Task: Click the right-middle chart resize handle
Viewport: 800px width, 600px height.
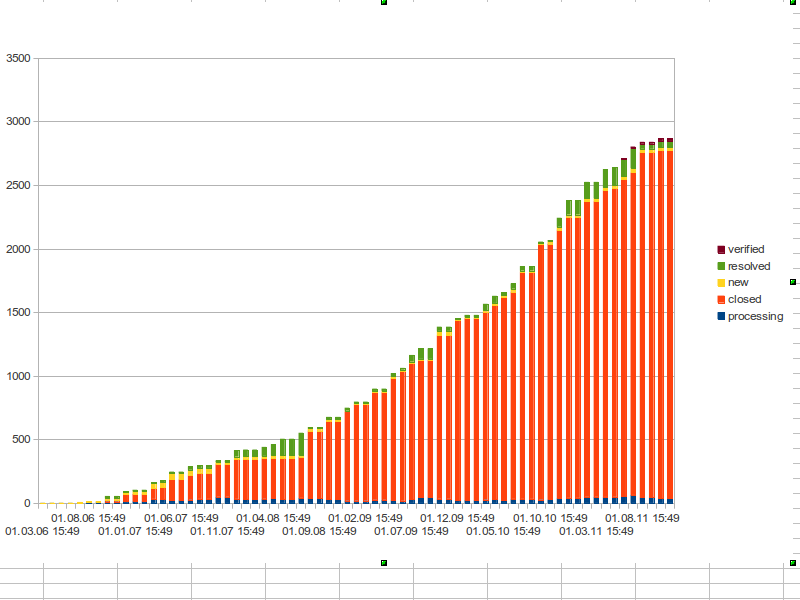Action: tap(793, 283)
